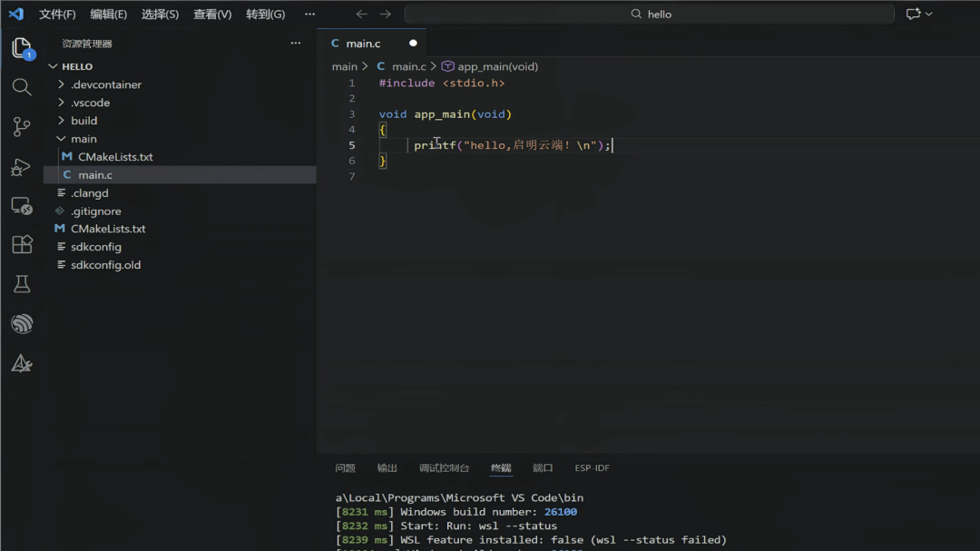Switch to the ESP-IDF panel tab
The image size is (980, 551).
point(592,467)
